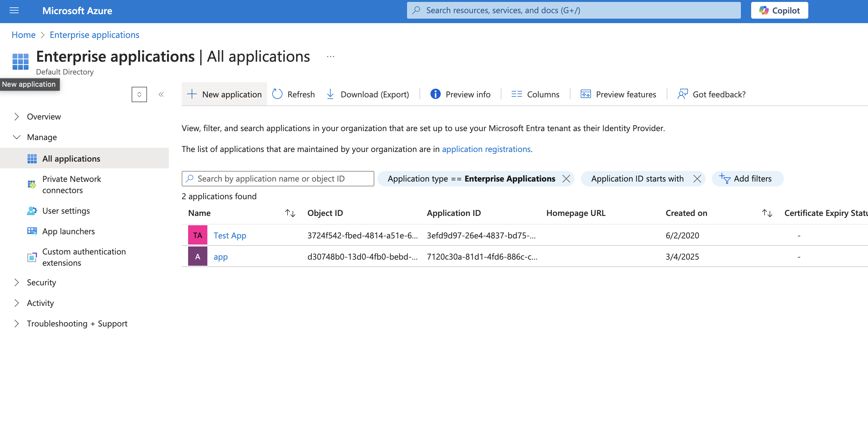Select App launchers menu item
Viewport: 868px width, 437px height.
pos(68,231)
